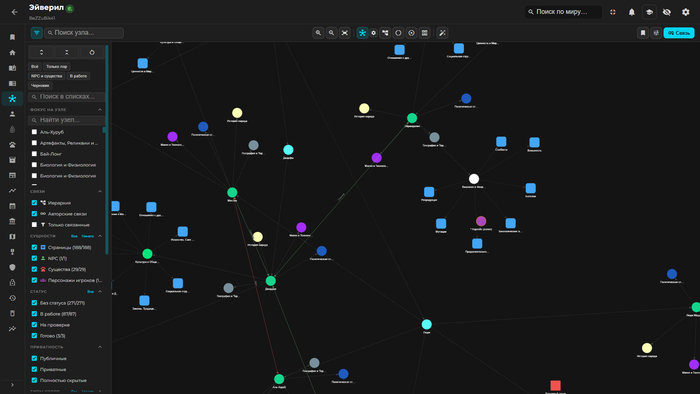This screenshot has height=394, width=700.
Task: Uncheck the Существа entities checkbox
Action: coord(34,270)
